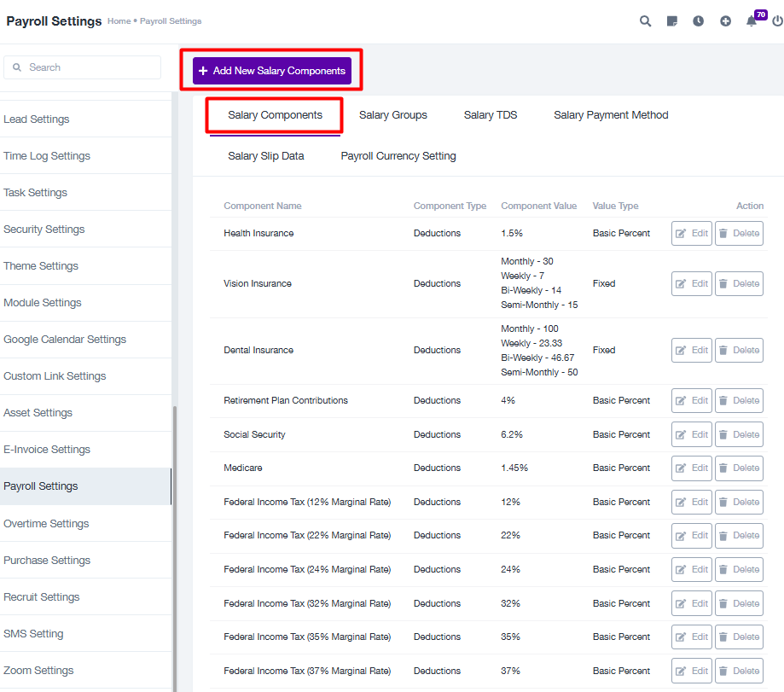
Task: Delete the Dental Insurance component
Action: pyautogui.click(x=739, y=351)
